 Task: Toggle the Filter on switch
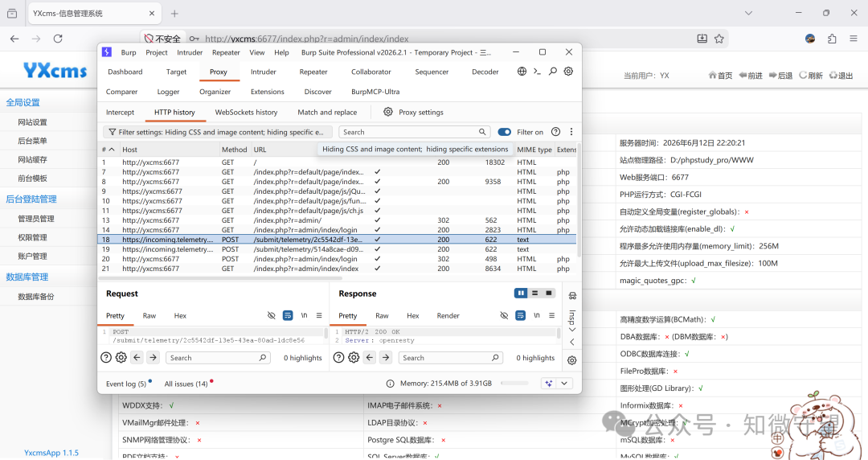click(504, 132)
